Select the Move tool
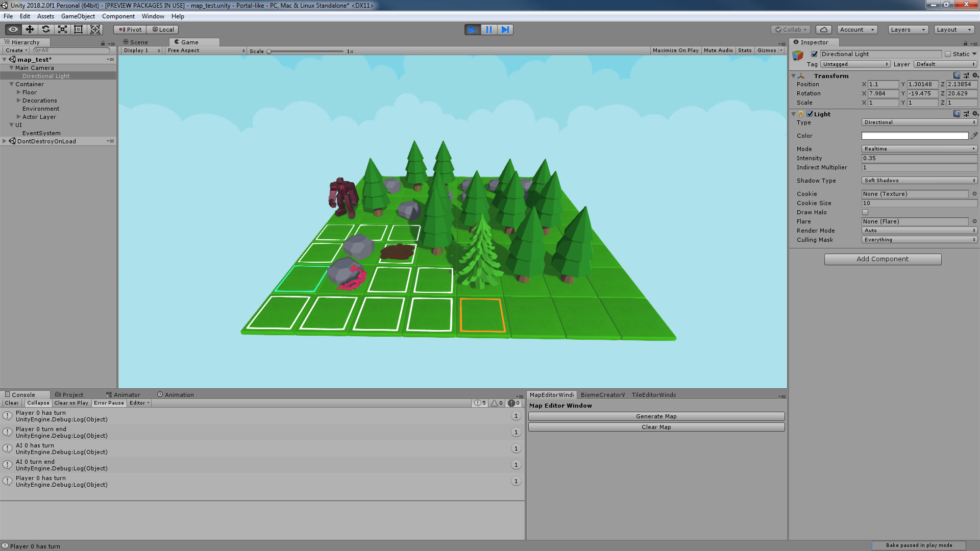Viewport: 980px width, 551px height. [29, 29]
